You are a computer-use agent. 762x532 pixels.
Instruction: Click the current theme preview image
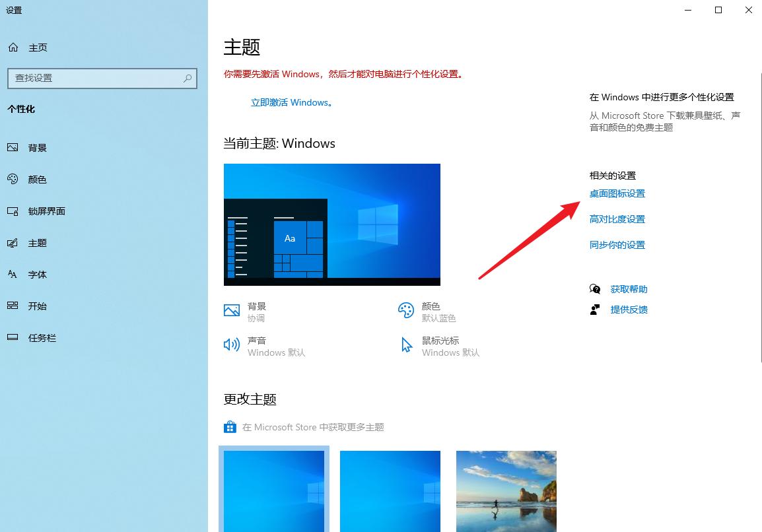click(332, 224)
